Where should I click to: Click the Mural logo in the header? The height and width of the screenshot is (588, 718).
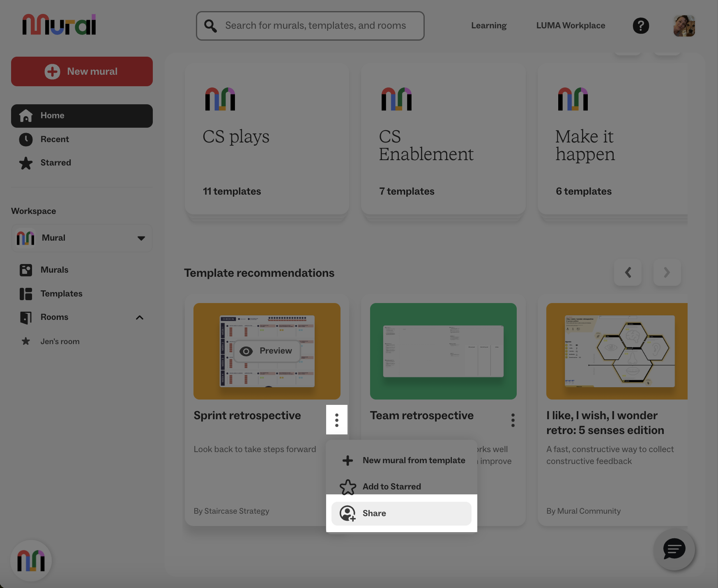[x=59, y=25]
